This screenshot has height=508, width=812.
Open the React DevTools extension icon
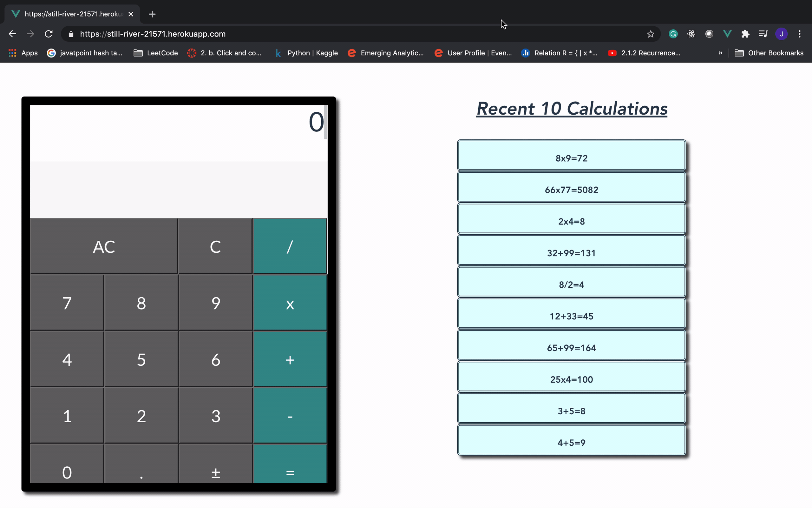coord(691,34)
